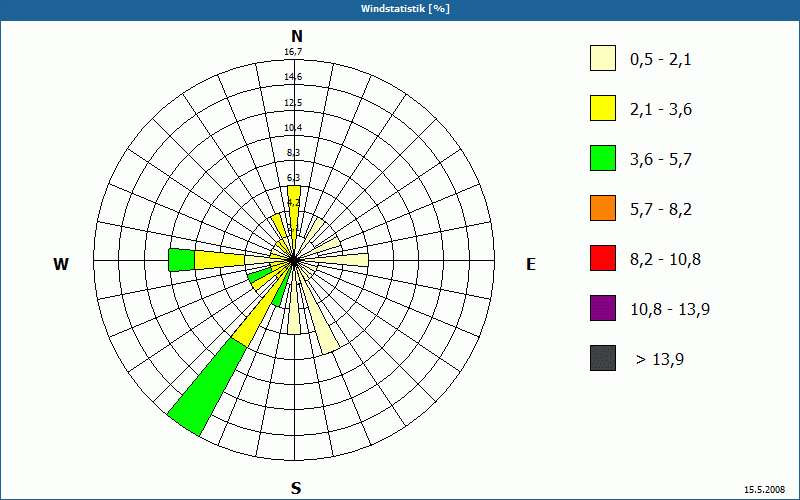Screen dimensions: 800x500
Task: Click the legend text '8,2 - 10,8'
Action: coord(666,260)
